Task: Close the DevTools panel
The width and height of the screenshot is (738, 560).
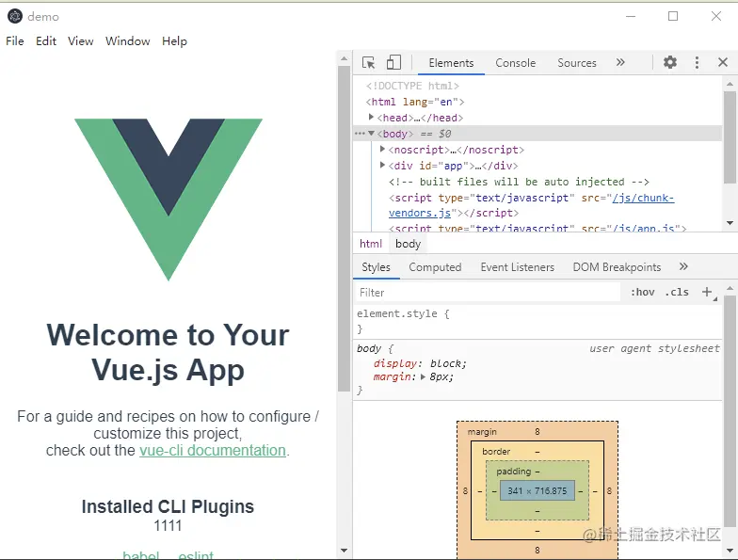Action: [723, 62]
